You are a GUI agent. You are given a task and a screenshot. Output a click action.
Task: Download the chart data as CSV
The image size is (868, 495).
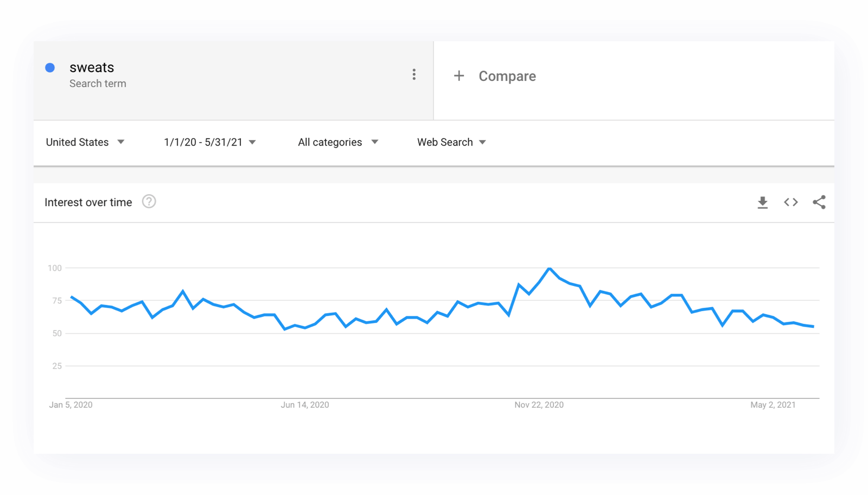coord(762,202)
